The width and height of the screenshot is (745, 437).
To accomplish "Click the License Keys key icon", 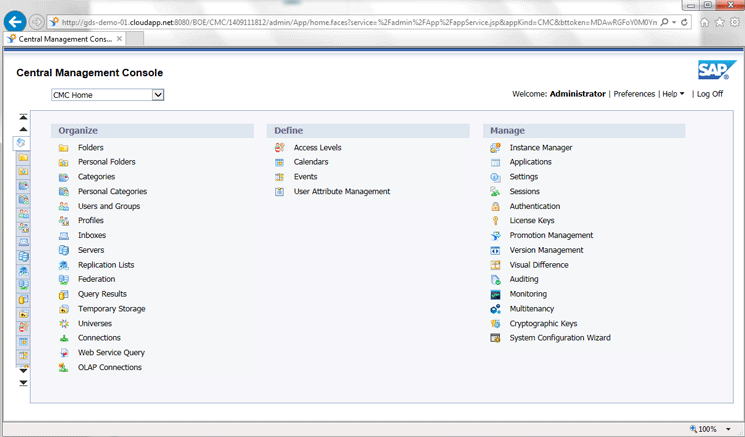I will tap(495, 221).
